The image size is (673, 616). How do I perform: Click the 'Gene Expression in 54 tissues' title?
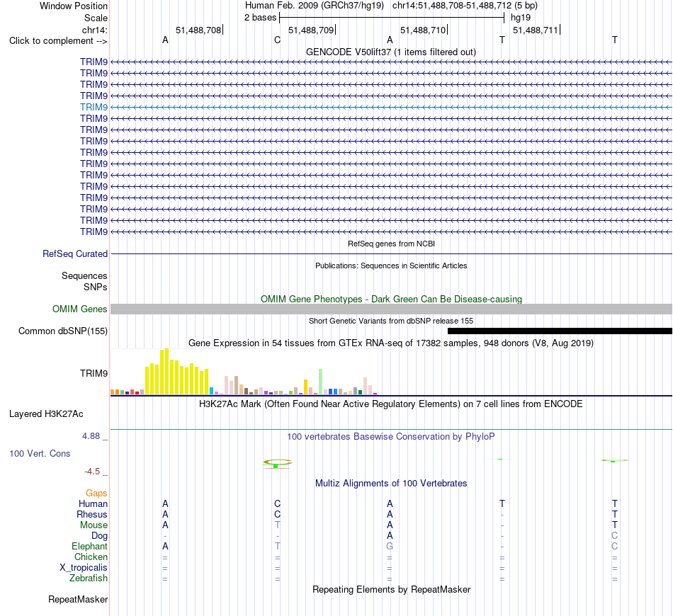(391, 343)
